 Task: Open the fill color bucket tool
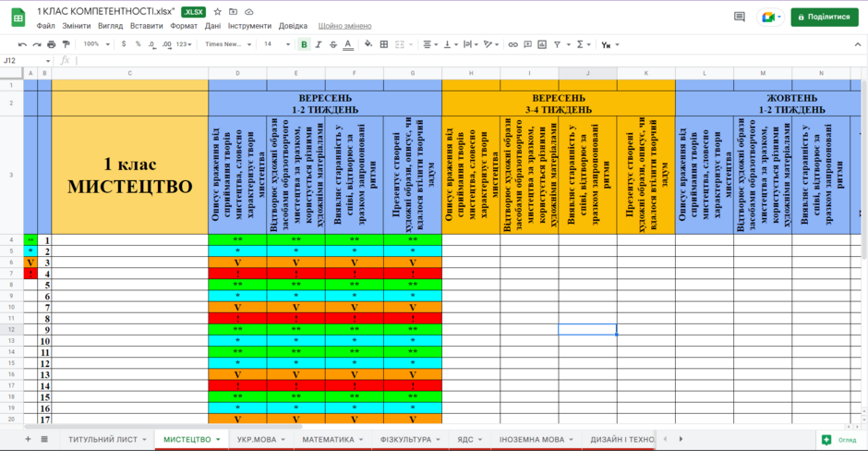368,44
